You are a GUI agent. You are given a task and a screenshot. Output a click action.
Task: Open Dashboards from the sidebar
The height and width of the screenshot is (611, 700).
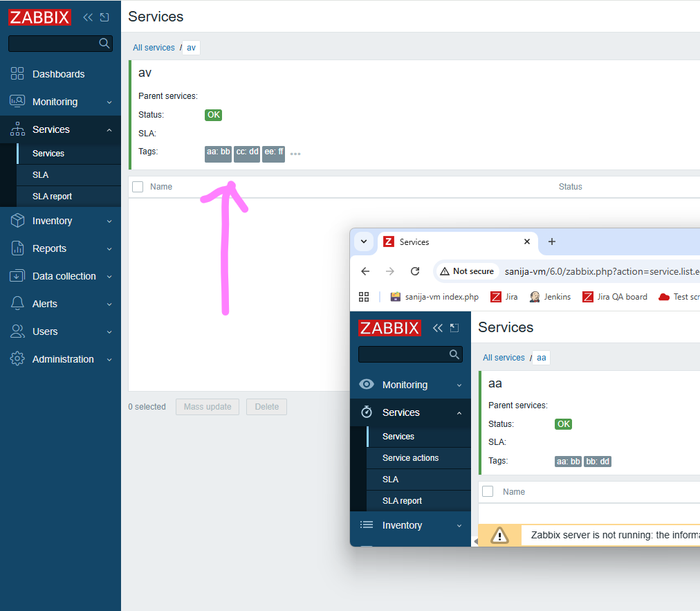[x=58, y=74]
